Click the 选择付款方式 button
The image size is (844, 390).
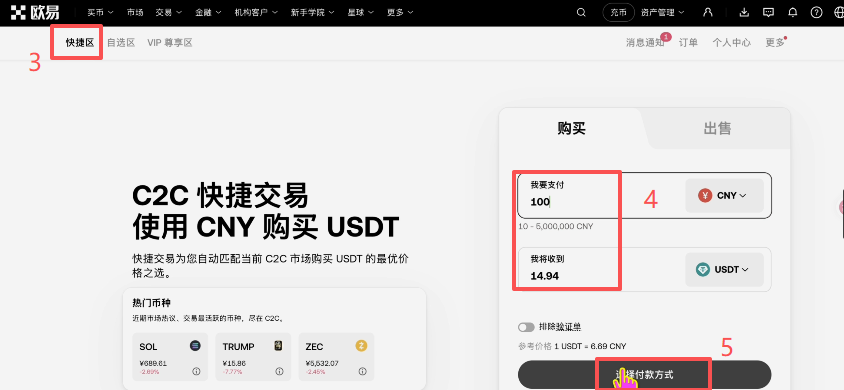[644, 374]
